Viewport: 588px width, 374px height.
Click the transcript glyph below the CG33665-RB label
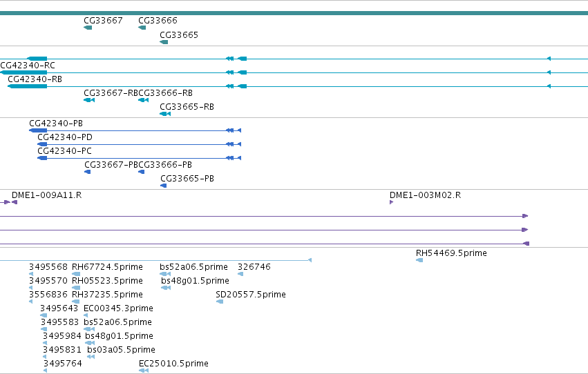(165, 114)
